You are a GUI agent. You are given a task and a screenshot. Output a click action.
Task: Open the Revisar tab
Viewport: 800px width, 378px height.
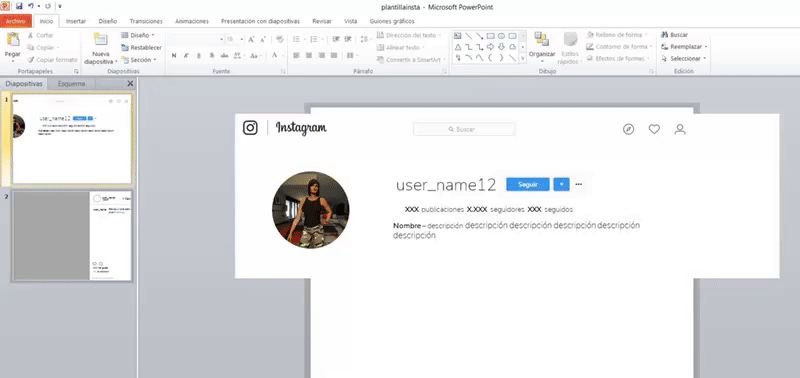point(321,21)
